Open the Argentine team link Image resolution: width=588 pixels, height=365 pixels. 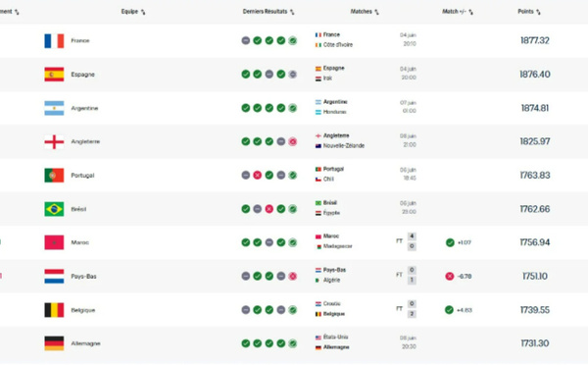pyautogui.click(x=84, y=108)
